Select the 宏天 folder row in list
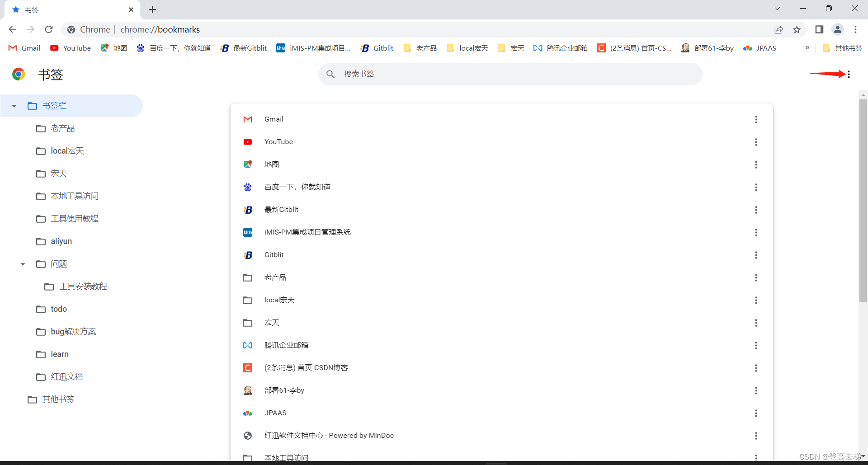 pyautogui.click(x=502, y=323)
